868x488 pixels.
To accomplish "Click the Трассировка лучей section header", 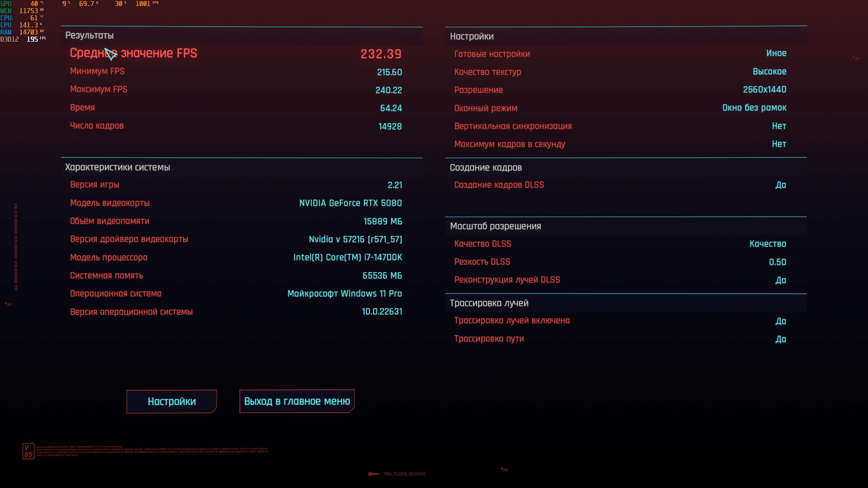I will [x=489, y=303].
